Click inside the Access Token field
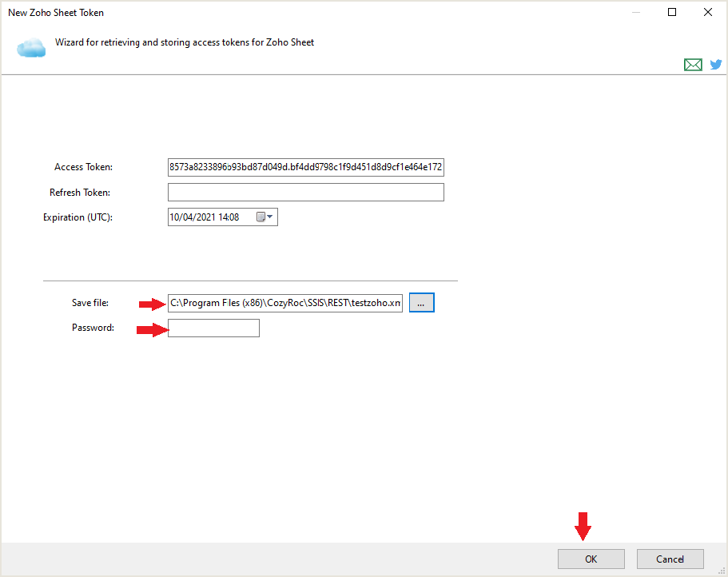Screen dimensions: 728x577 coord(306,167)
